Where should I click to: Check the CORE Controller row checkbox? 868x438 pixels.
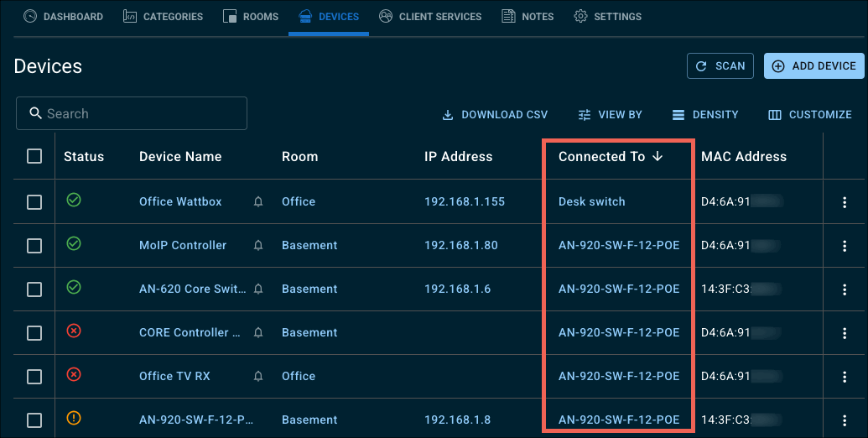[x=34, y=333]
